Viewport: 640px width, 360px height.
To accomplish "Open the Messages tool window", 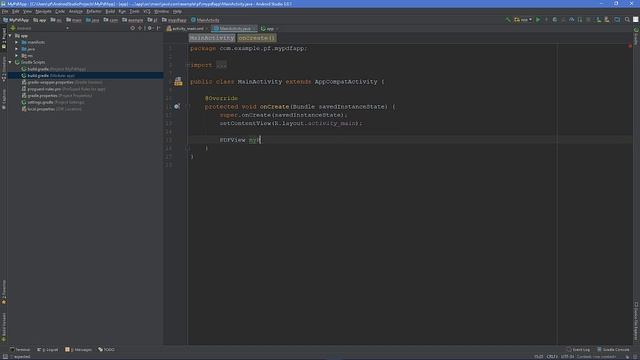I will click(78, 349).
